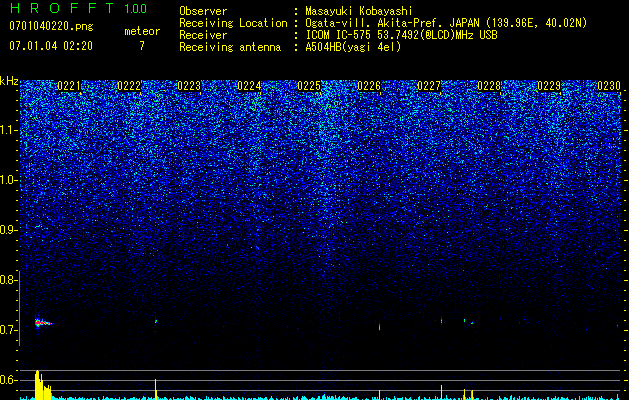Click the 0223 time marker

pos(189,86)
